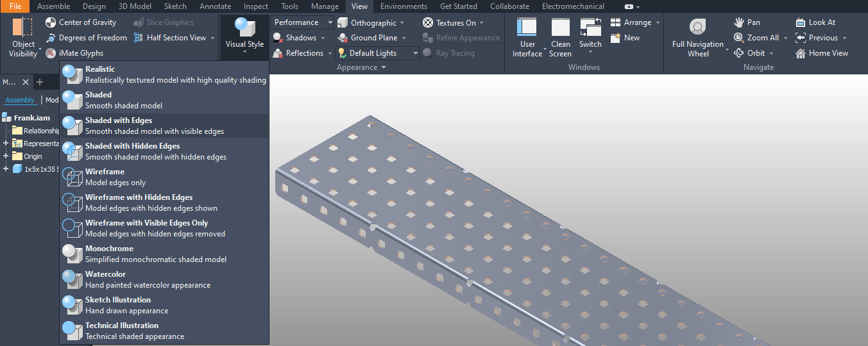
Task: Expand the Representations folder node
Action: click(6, 143)
